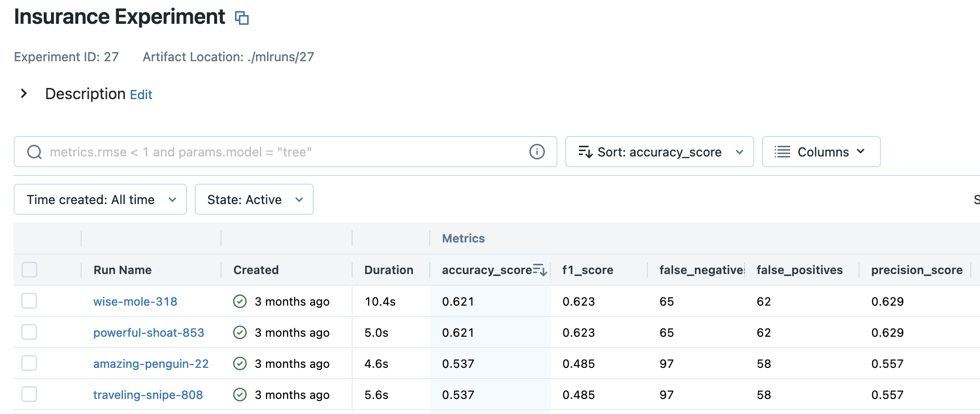Click the search magnifier icon
This screenshot has width=980, height=414.
tap(34, 152)
